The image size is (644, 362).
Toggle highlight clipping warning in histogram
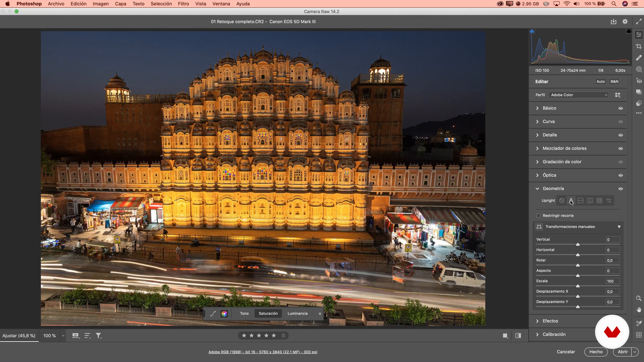(x=629, y=31)
